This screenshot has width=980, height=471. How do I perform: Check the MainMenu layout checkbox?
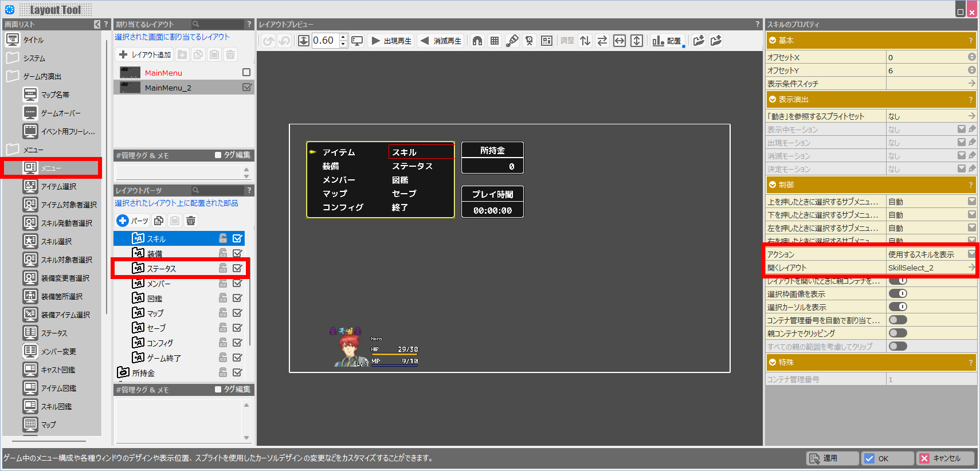point(246,72)
